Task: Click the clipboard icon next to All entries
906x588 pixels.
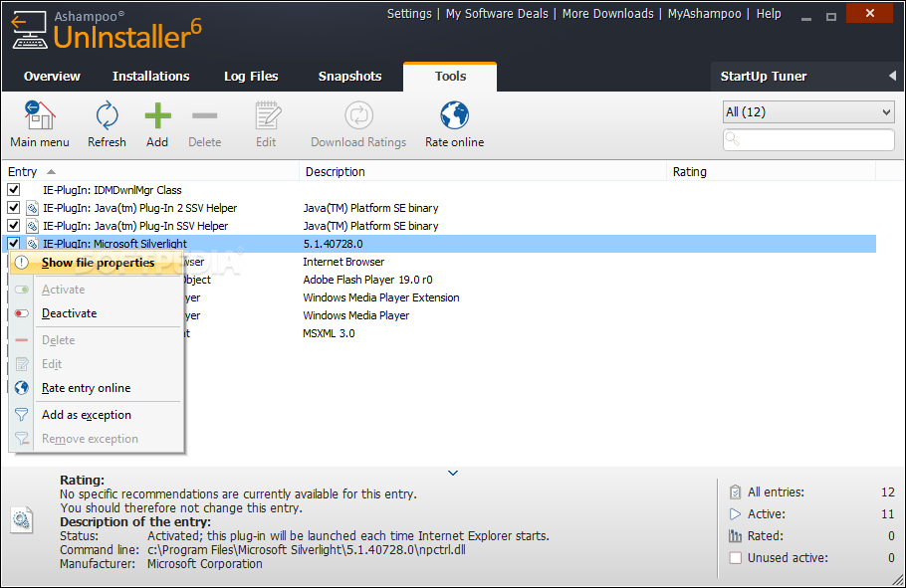Action: (x=735, y=492)
